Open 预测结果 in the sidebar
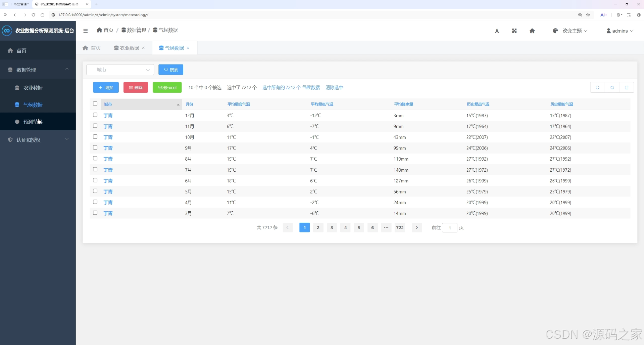 click(x=38, y=122)
